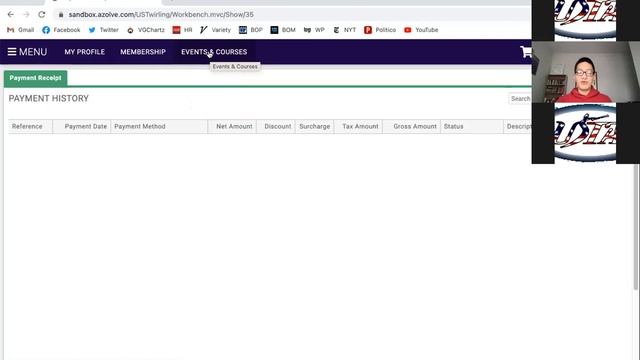Click the browser forward arrow
Image resolution: width=640 pixels, height=360 pixels.
[x=26, y=14]
